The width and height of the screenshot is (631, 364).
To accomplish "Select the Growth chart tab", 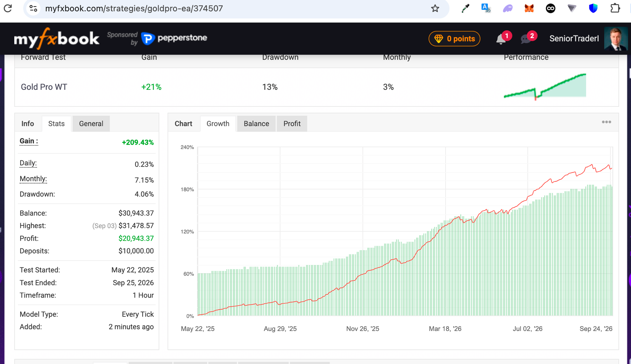I will point(218,124).
